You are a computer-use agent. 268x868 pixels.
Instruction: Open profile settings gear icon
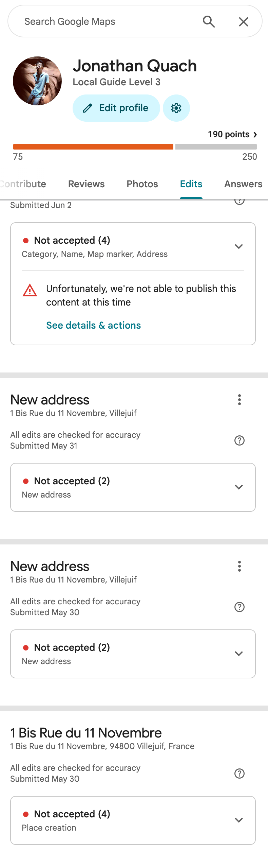coord(176,108)
